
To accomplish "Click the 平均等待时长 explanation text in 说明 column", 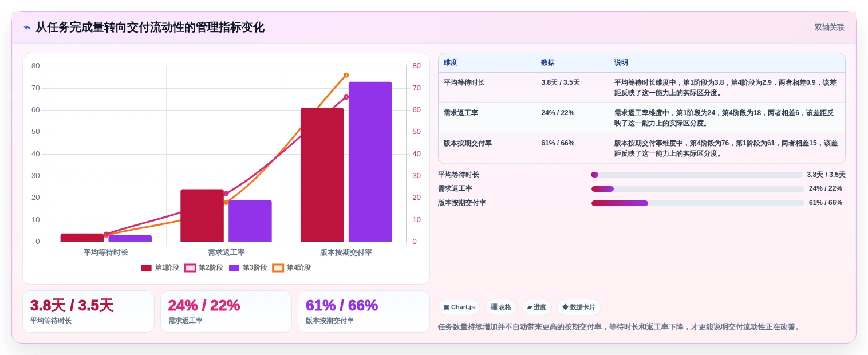I will (725, 88).
